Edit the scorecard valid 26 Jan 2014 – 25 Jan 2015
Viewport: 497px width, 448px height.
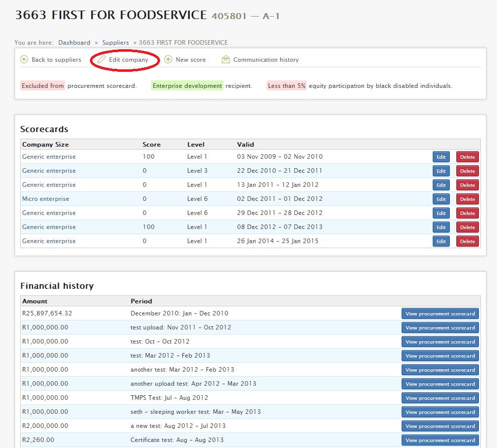coord(441,241)
